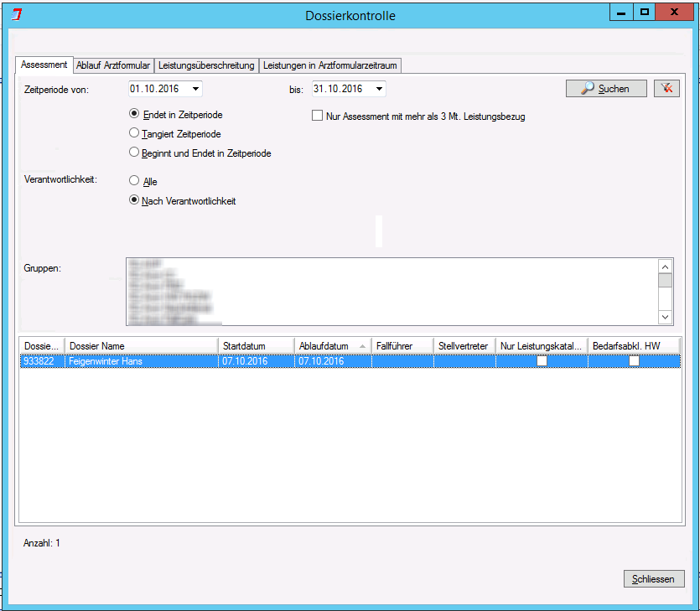Maximize the Dossierkontrolle window
Image resolution: width=700 pixels, height=611 pixels.
(x=644, y=13)
